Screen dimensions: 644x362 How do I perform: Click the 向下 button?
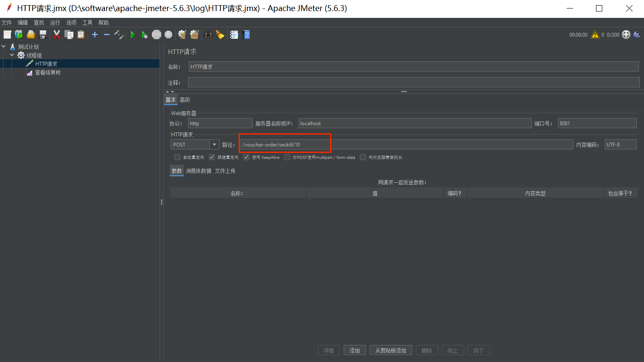coord(479,351)
